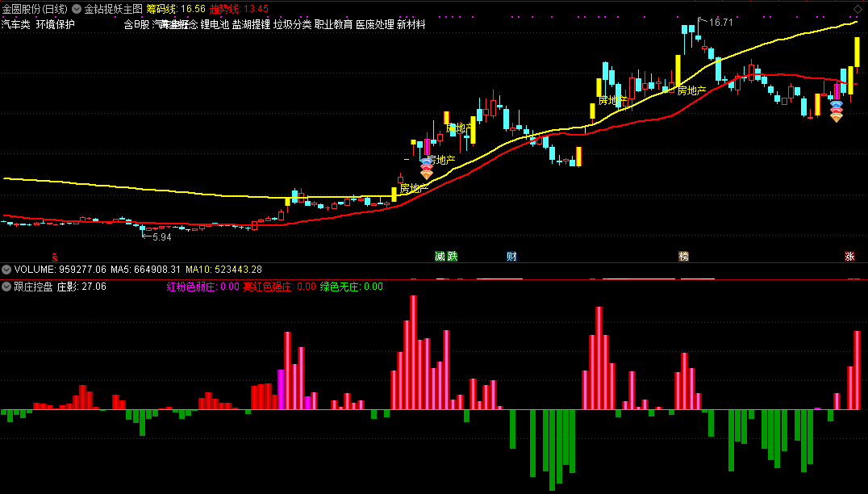Click the green 减 event marker
This screenshot has height=494, width=868.
point(440,257)
